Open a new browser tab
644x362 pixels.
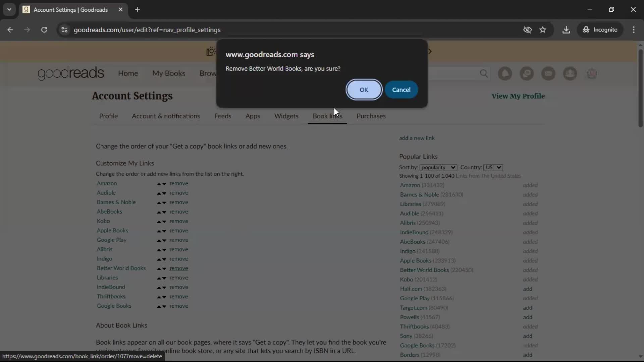138,10
